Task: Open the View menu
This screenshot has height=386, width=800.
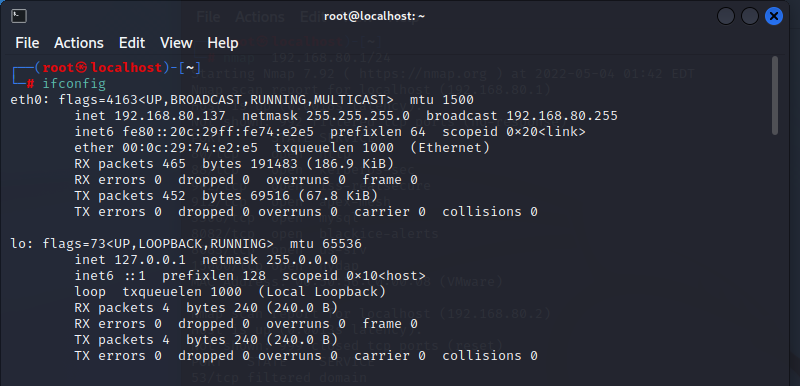Action: (176, 43)
